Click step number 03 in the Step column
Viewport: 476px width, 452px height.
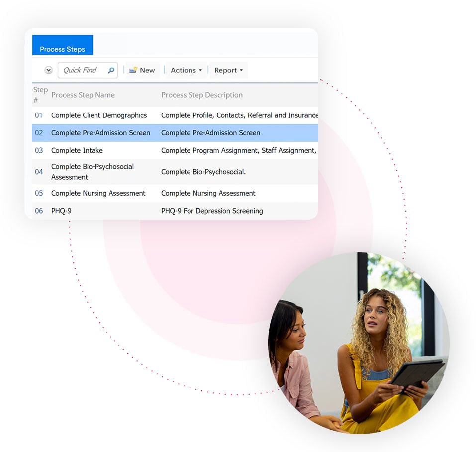tap(38, 150)
